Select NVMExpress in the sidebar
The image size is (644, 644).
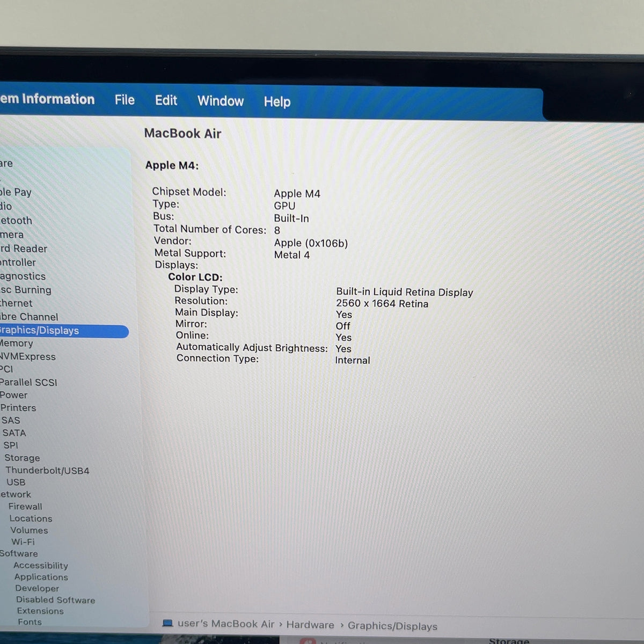28,356
